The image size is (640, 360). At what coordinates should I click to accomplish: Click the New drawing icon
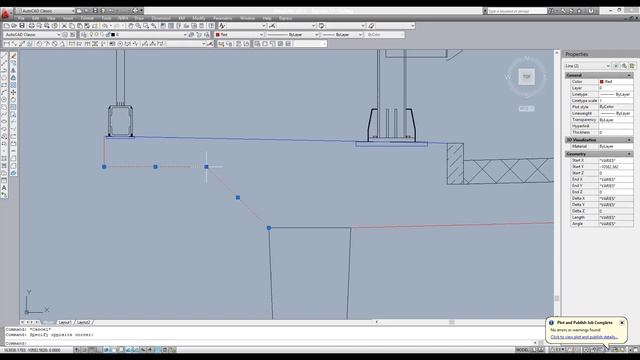point(7,26)
